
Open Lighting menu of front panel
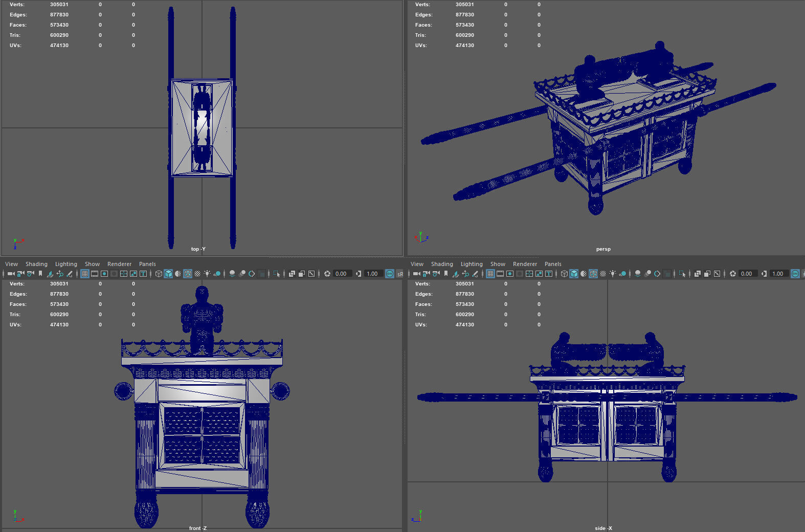click(x=66, y=264)
